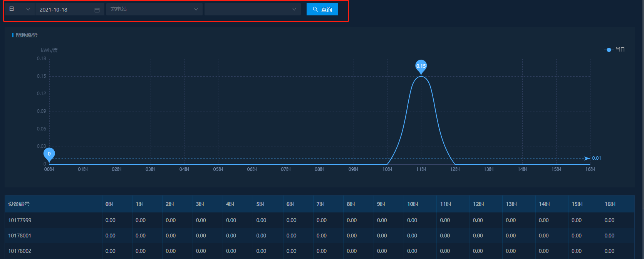Screen dimensions: 644x259
Task: Click the 8时 table column header
Action: tap(351, 204)
